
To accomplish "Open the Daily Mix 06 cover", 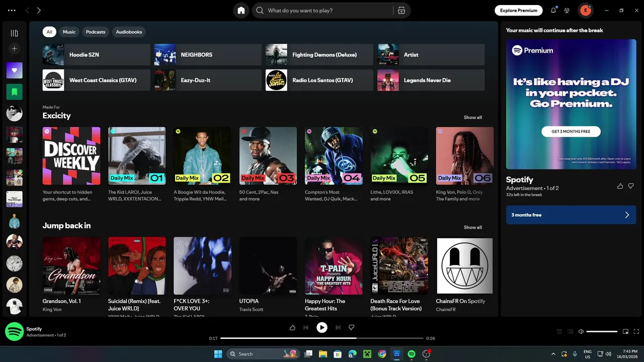I will coord(465,156).
